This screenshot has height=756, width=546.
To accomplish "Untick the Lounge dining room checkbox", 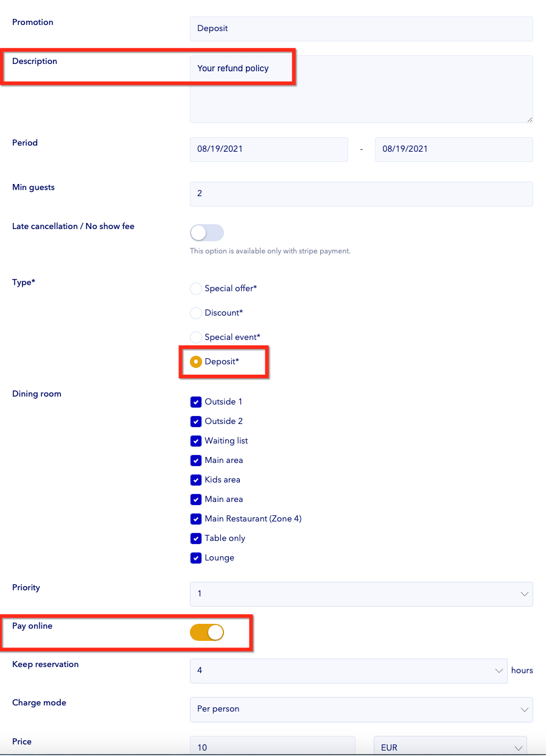I will tap(196, 558).
